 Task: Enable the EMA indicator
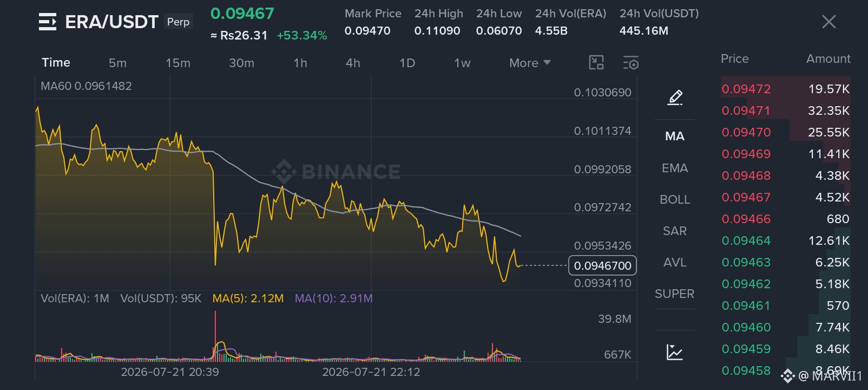675,168
